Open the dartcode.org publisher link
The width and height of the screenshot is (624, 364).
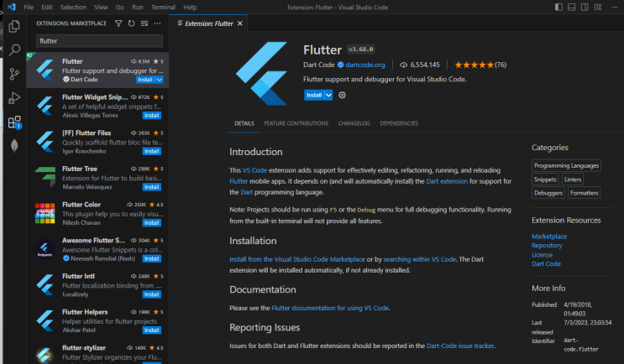tap(365, 65)
